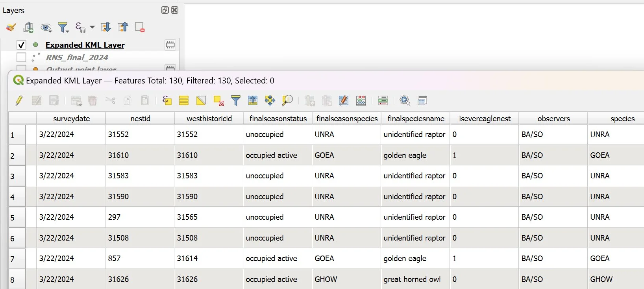Open Select features using an expression
Image resolution: width=644 pixels, height=289 pixels.
tap(167, 100)
